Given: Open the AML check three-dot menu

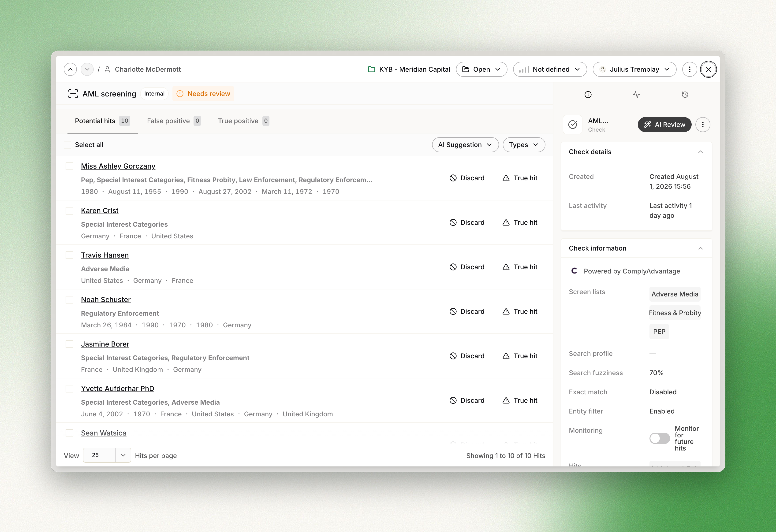Looking at the screenshot, I should 703,125.
